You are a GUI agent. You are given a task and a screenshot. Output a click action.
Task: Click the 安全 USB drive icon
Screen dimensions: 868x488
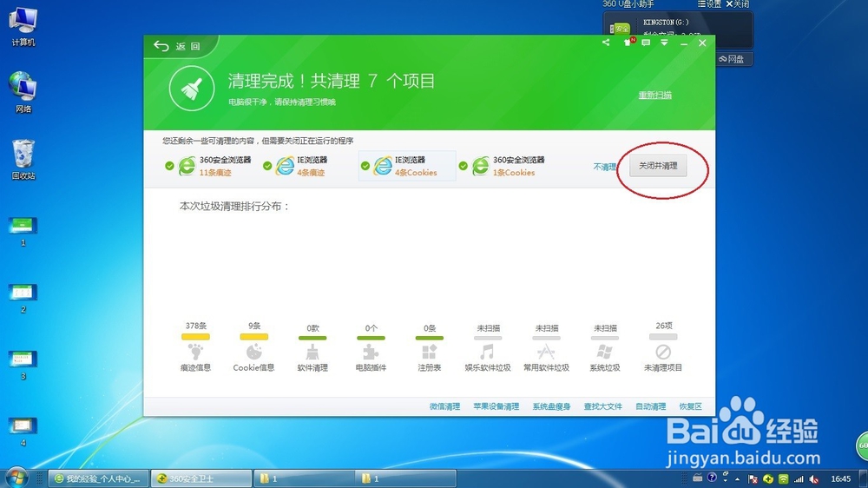(x=620, y=29)
